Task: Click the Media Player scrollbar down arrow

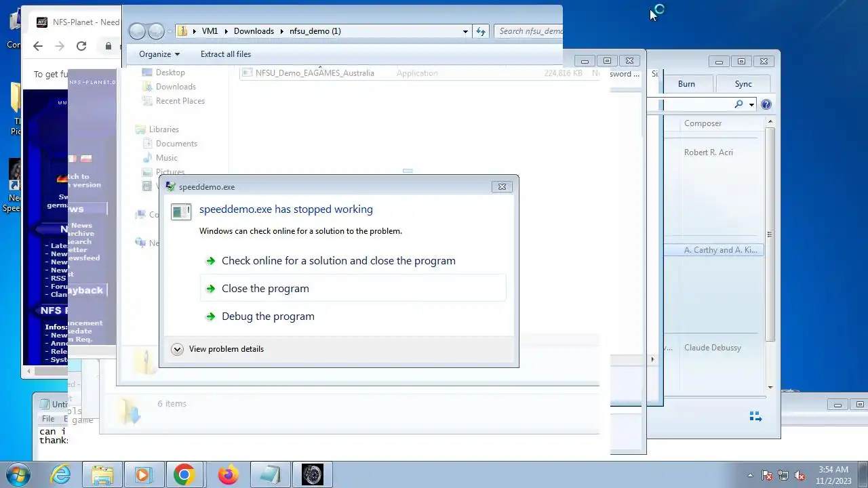Action: [770, 387]
